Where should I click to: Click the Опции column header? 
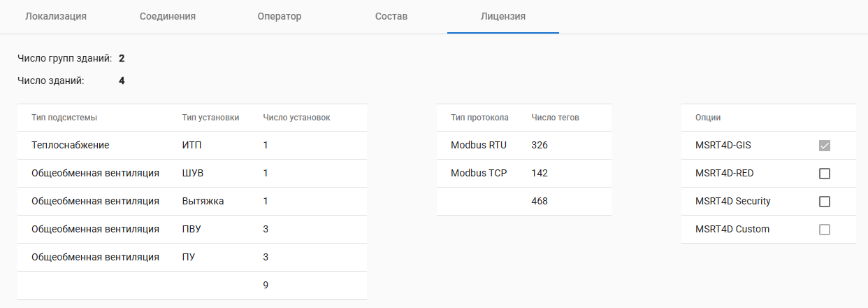tap(708, 118)
